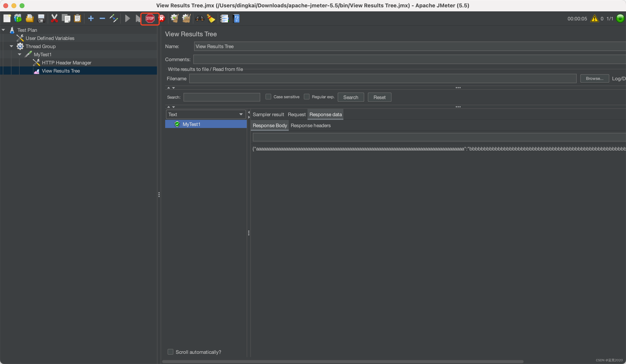The height and width of the screenshot is (364, 626).
Task: Click the Clear All double-broom icon
Action: [x=186, y=18]
